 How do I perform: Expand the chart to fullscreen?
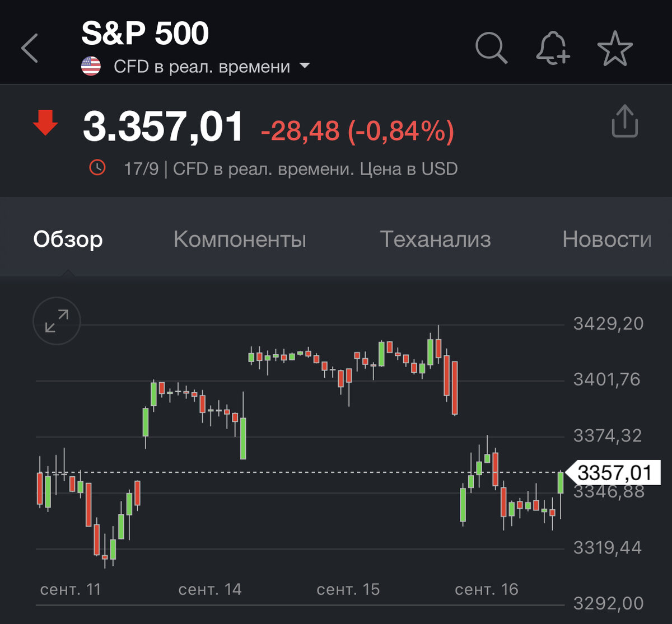coord(57,321)
